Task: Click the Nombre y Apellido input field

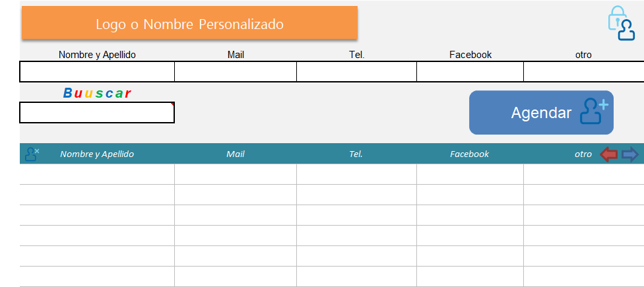Action: [97, 71]
